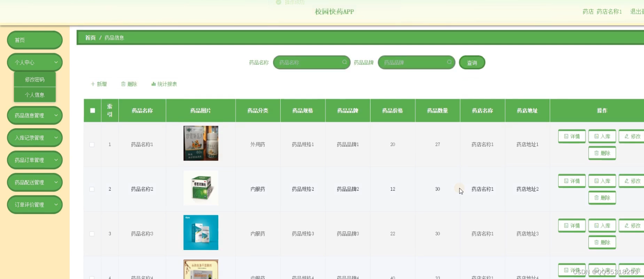Click 详情 icon for 药品名称1
The image size is (644, 279).
pos(566,136)
